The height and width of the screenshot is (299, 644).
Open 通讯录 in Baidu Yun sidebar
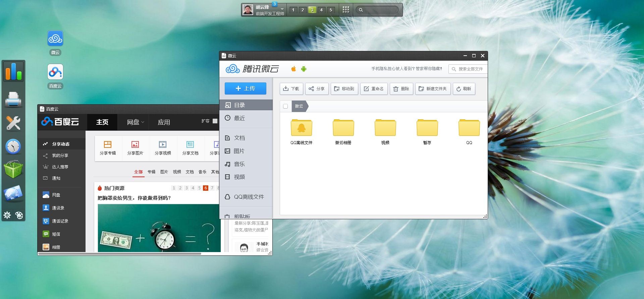click(x=58, y=208)
